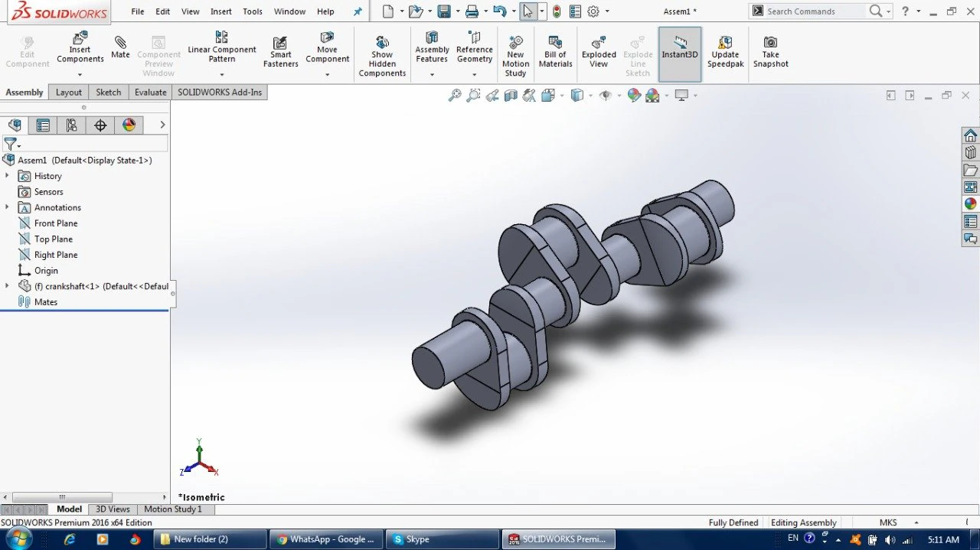This screenshot has width=980, height=550.
Task: Switch to the Evaluate tab
Action: pos(151,93)
